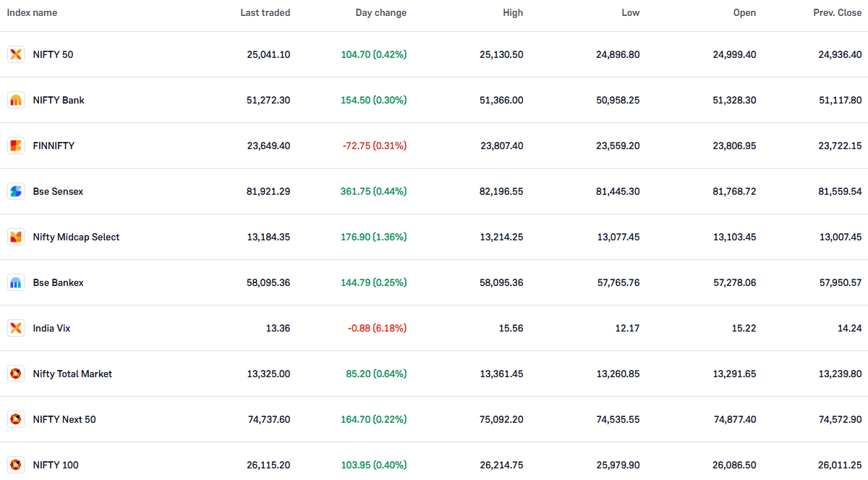
Task: Click the Nifty Total Market logo icon
Action: pyautogui.click(x=16, y=374)
